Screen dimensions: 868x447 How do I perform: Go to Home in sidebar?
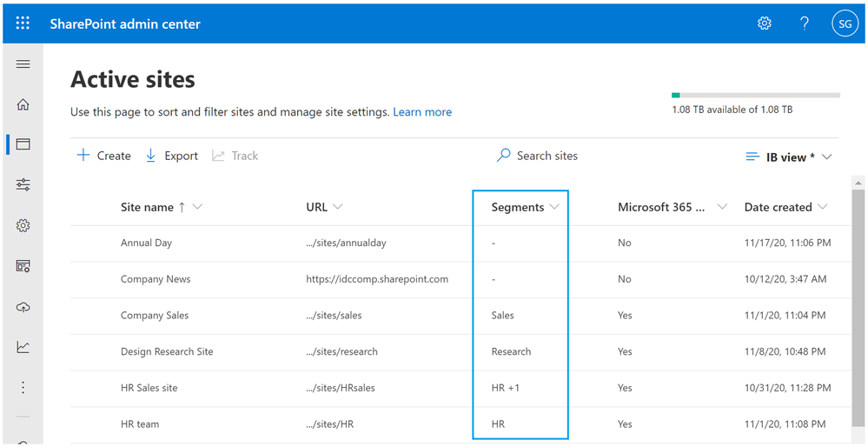coord(23,104)
